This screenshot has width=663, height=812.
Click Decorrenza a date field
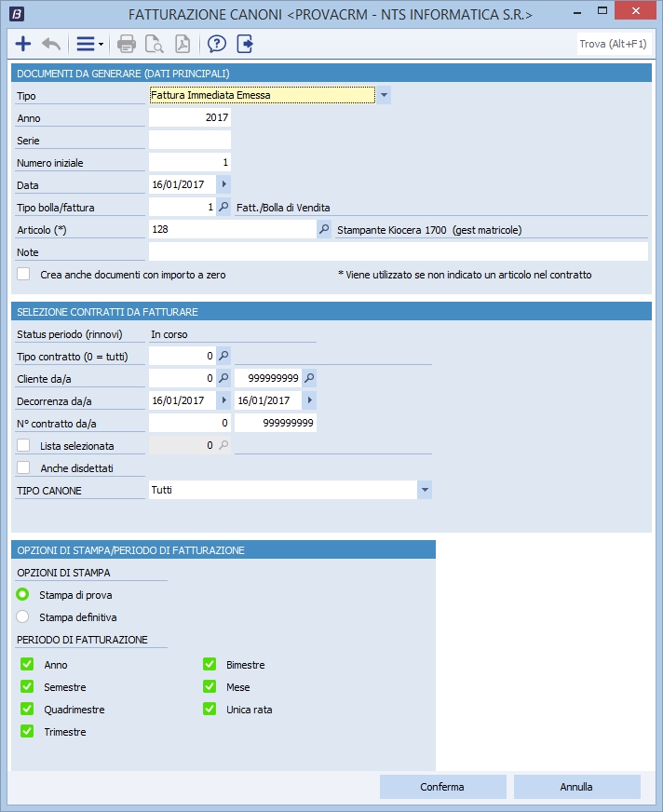click(x=268, y=400)
